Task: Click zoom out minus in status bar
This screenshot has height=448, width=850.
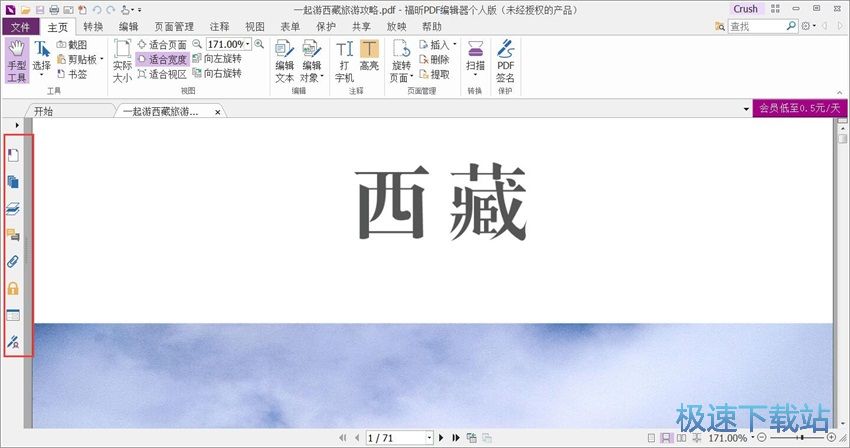Action: (x=762, y=437)
